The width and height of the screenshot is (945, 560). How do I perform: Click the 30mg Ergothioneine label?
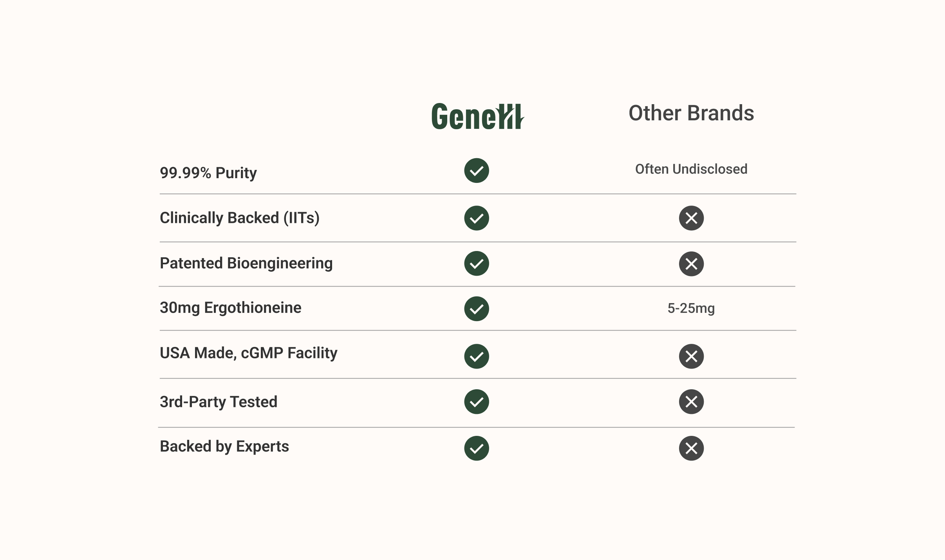(x=231, y=308)
